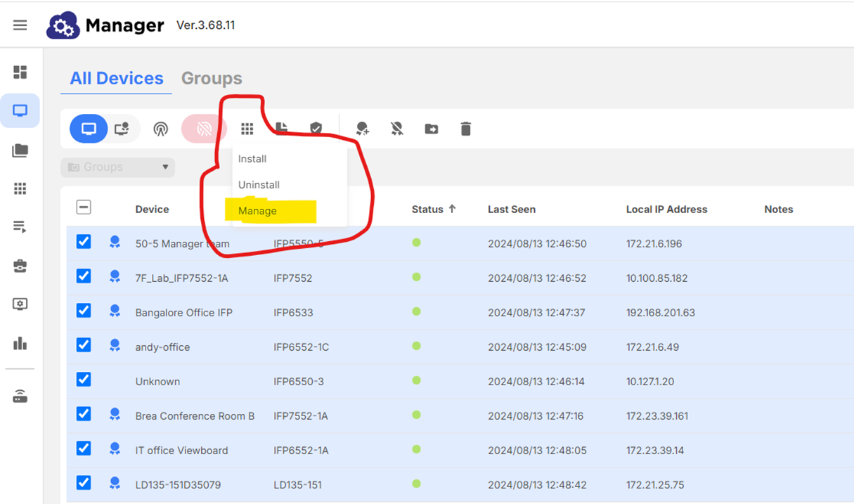Click the badge icon beside Bangalore Office IFP

coord(115,311)
